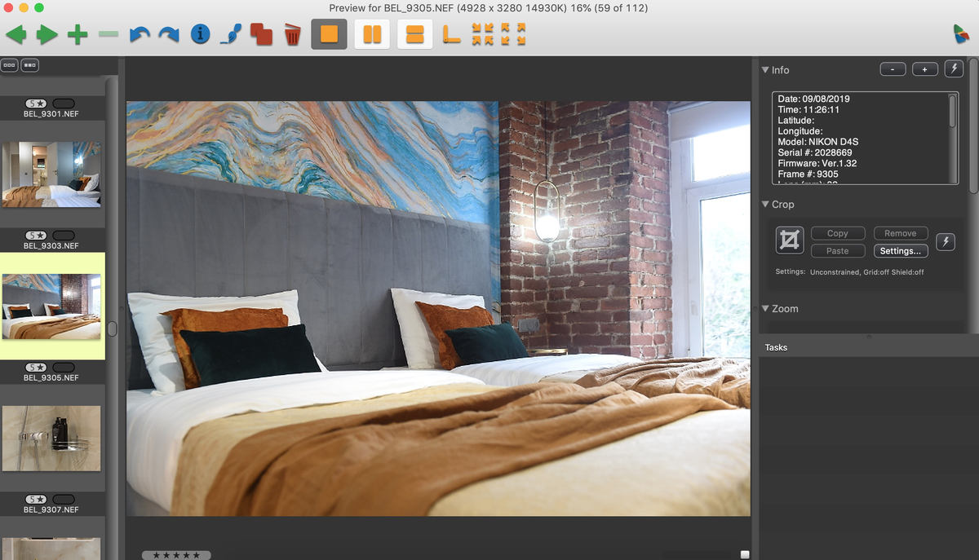This screenshot has height=560, width=979.
Task: Click the Date: 09/08/2019 info line
Action: coord(813,99)
